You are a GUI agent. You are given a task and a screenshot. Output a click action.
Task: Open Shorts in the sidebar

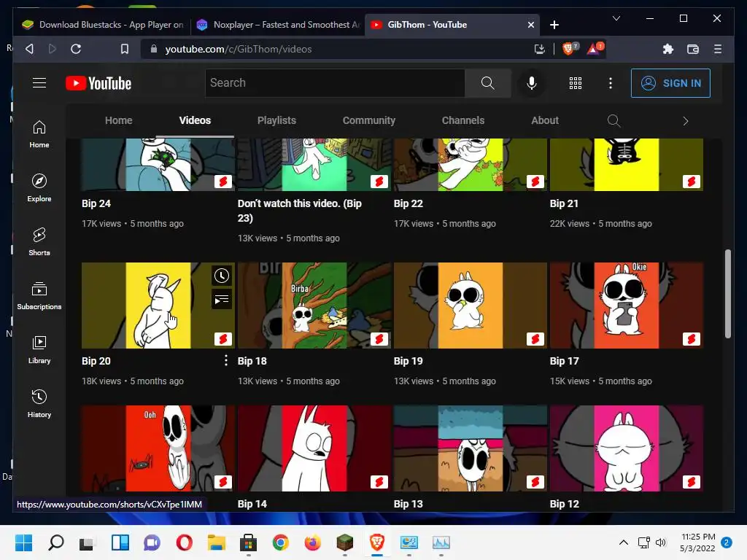point(39,242)
